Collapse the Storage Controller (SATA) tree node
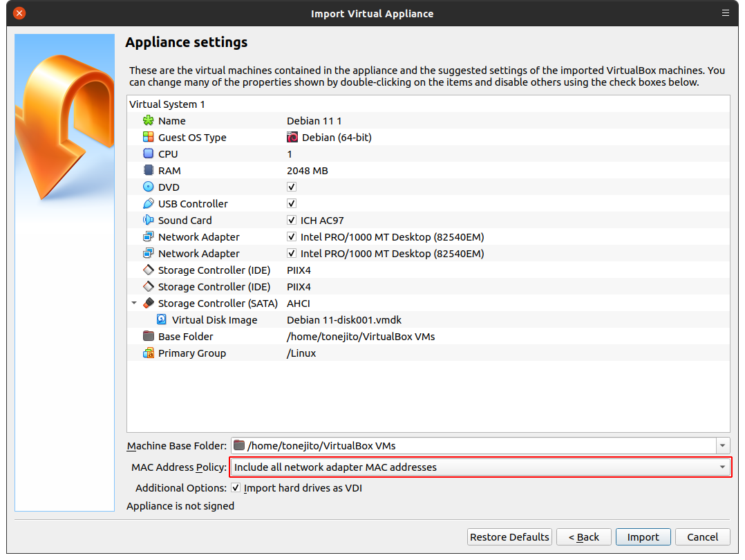This screenshot has height=560, width=745. pyautogui.click(x=134, y=304)
